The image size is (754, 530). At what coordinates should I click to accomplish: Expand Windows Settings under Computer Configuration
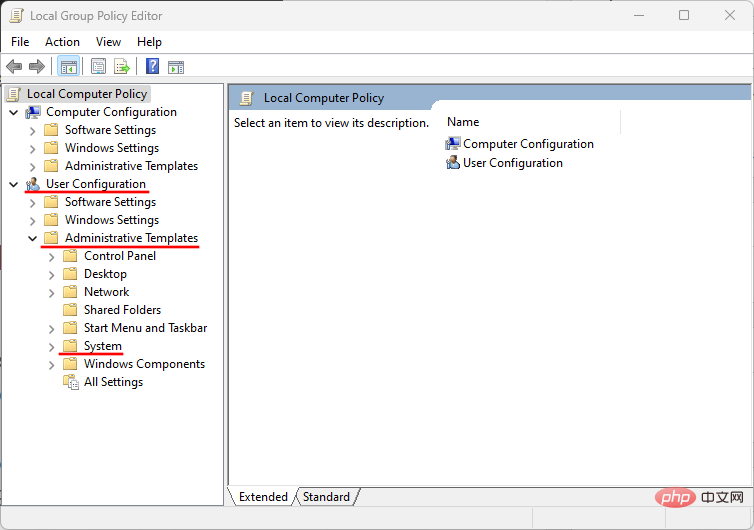click(x=32, y=149)
